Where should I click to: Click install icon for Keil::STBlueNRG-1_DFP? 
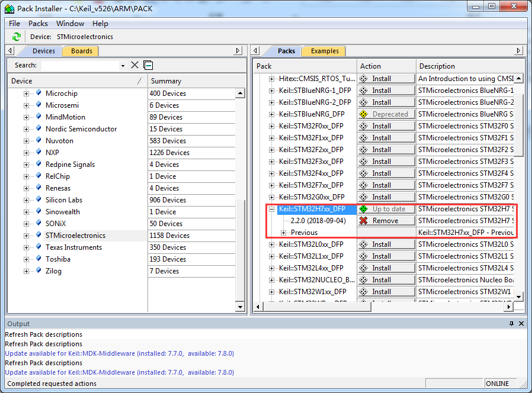click(x=364, y=91)
